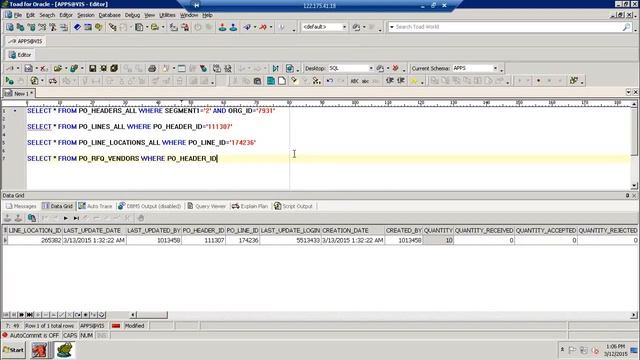Click the QUANTITY column header
The image size is (640, 360).
coord(438,231)
